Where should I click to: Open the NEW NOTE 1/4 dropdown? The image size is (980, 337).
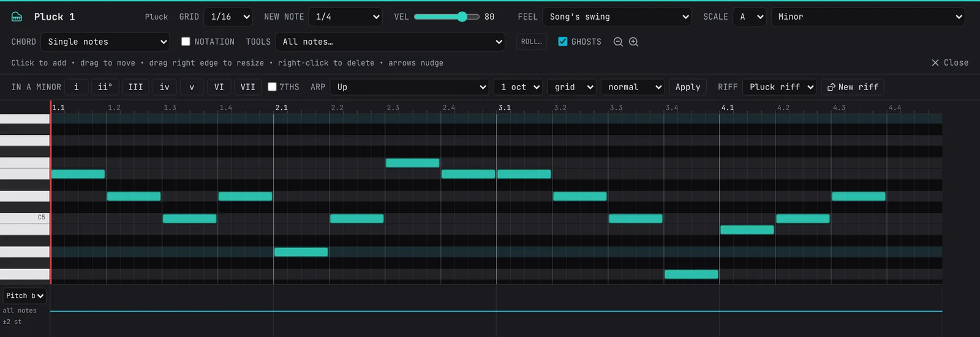[345, 17]
